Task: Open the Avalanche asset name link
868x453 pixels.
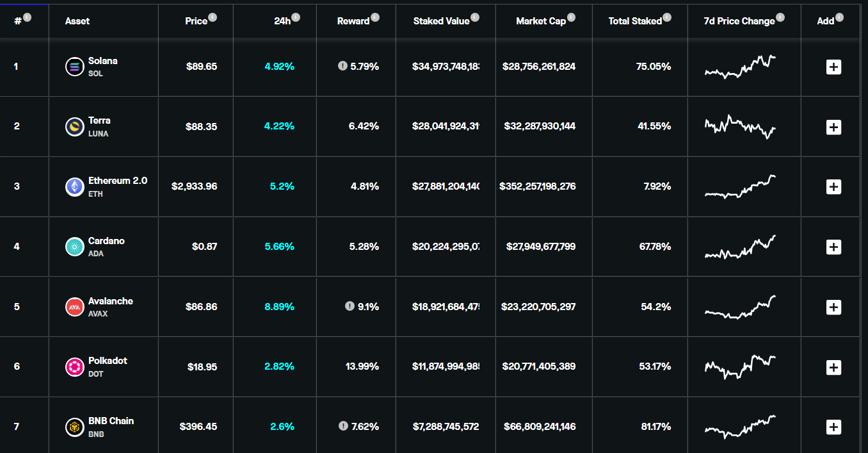Action: point(111,301)
